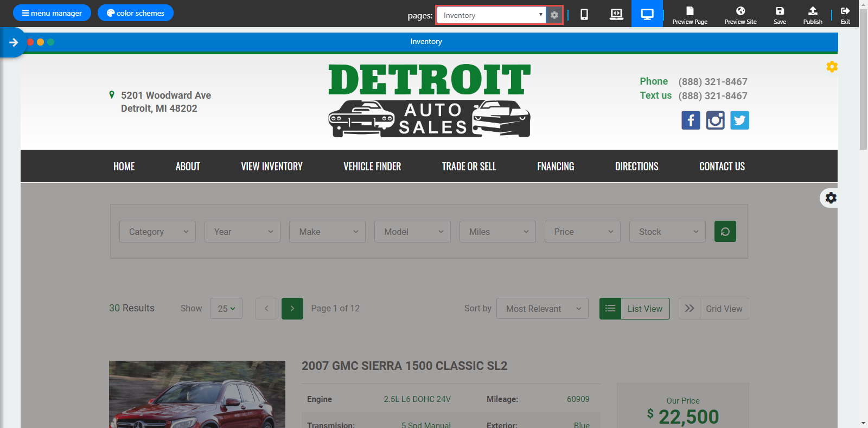Switch to tablet preview mode
This screenshot has height=428, width=868.
coord(616,14)
